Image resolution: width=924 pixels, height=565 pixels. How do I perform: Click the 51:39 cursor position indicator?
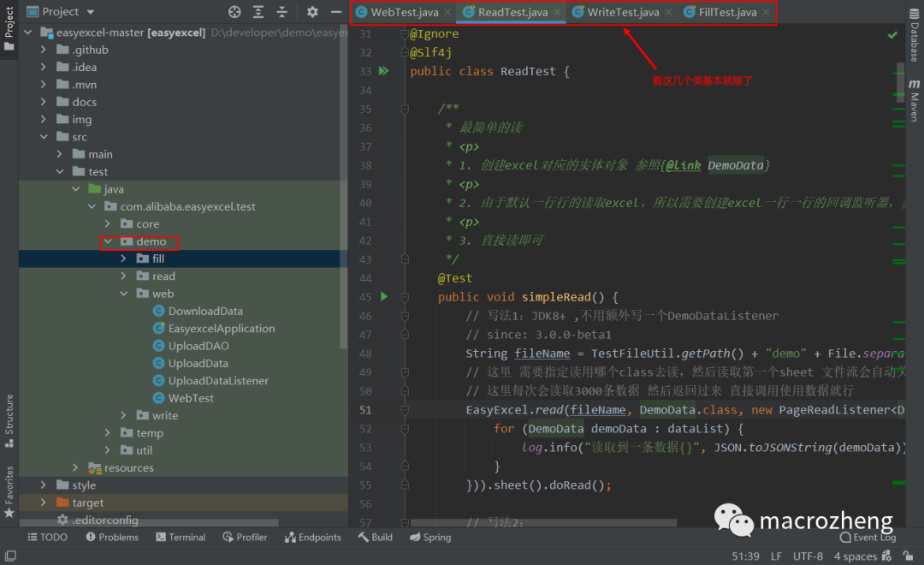[745, 556]
